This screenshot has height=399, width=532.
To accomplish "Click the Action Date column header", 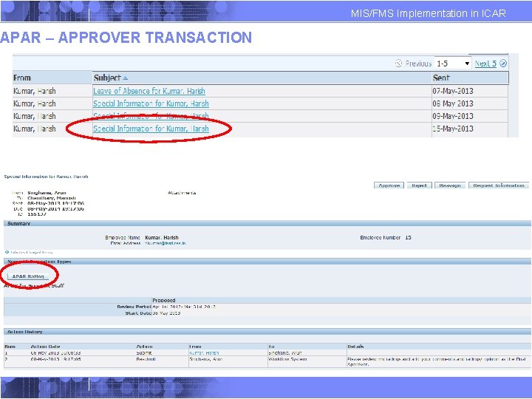I will (45, 347).
